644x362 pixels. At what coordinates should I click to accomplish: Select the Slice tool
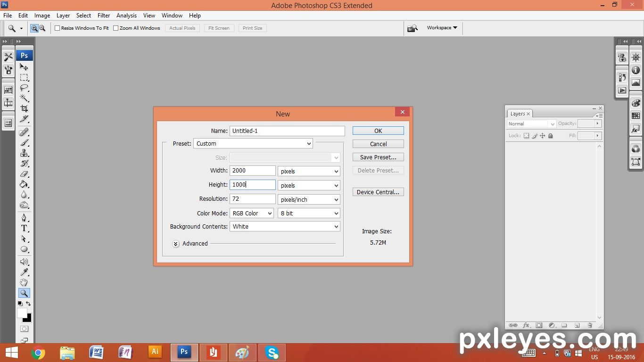[24, 119]
